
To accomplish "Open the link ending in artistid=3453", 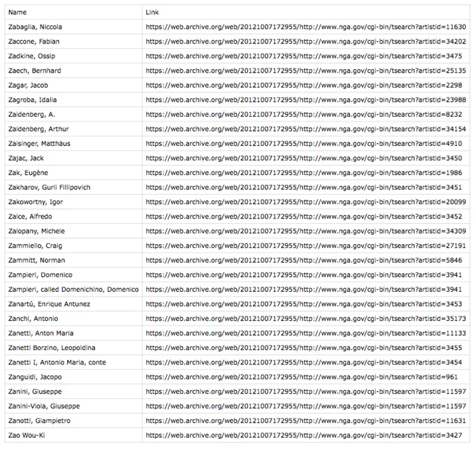I will click(304, 304).
